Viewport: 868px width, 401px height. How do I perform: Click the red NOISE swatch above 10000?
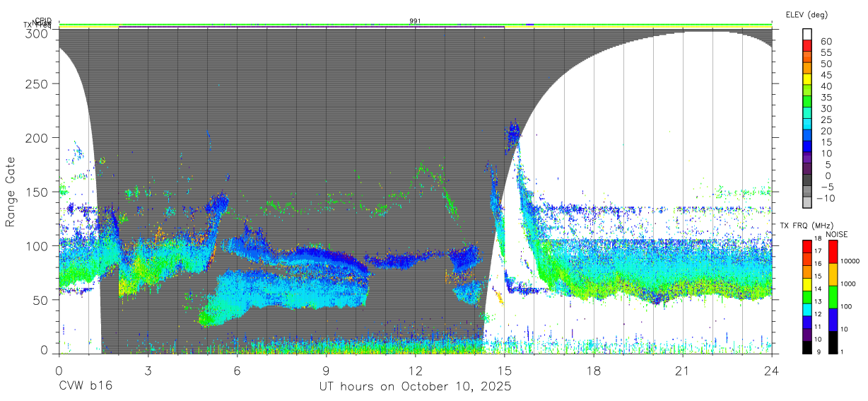tap(835, 252)
